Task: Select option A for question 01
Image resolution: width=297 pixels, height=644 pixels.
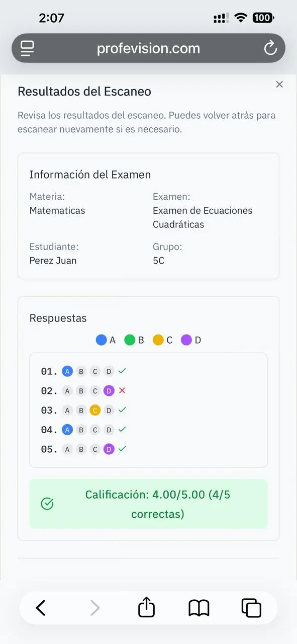Action: click(67, 371)
